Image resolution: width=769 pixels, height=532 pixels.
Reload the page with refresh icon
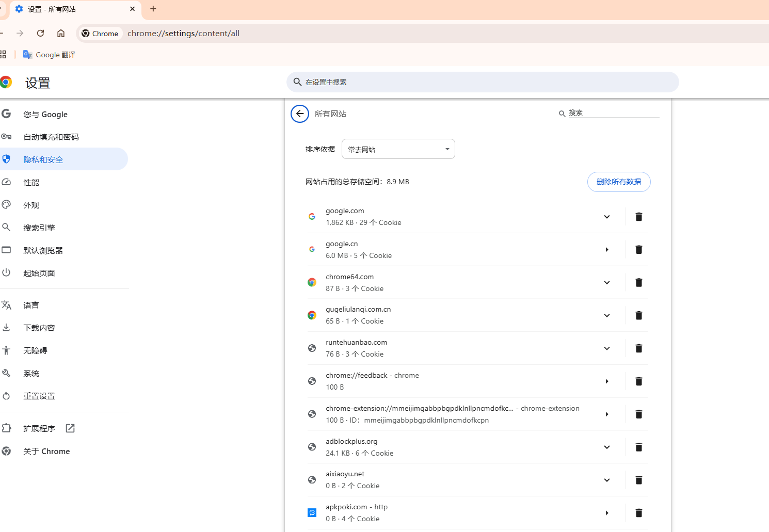point(40,33)
